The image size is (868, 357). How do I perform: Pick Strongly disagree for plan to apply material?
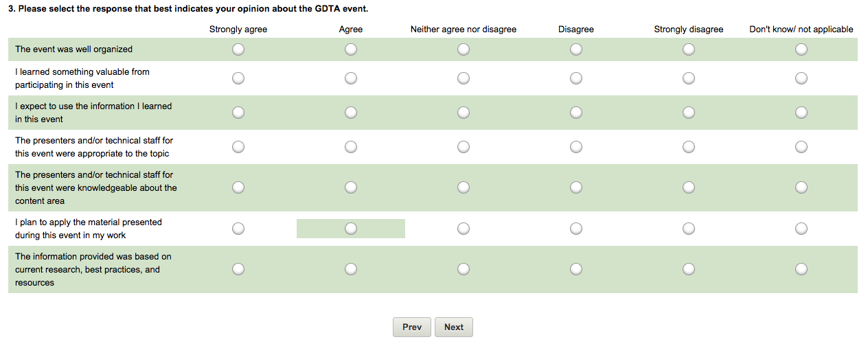689,229
